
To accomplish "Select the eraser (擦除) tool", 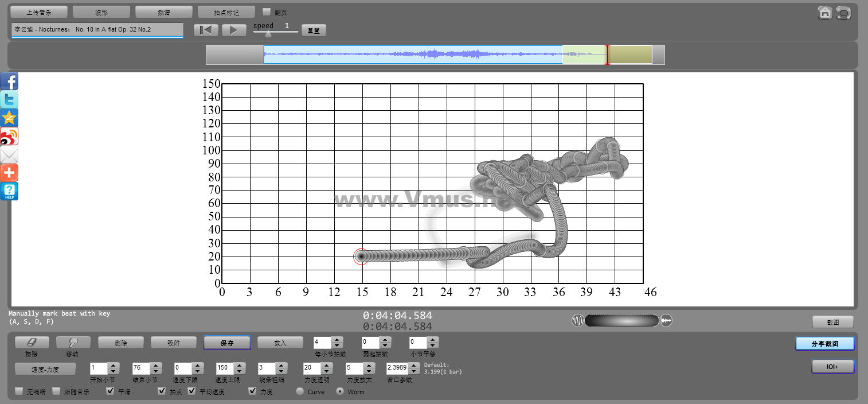I will (x=32, y=343).
